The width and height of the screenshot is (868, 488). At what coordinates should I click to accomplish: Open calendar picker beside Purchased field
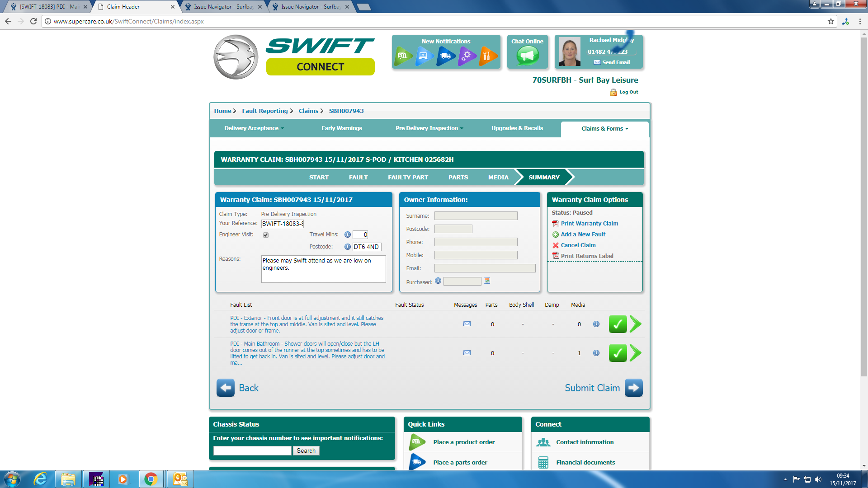487,281
